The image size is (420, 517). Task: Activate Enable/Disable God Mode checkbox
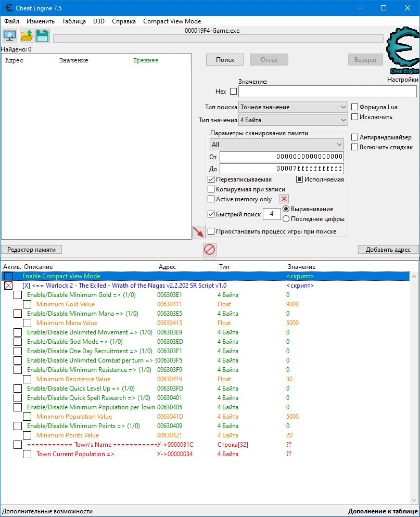coord(18,342)
